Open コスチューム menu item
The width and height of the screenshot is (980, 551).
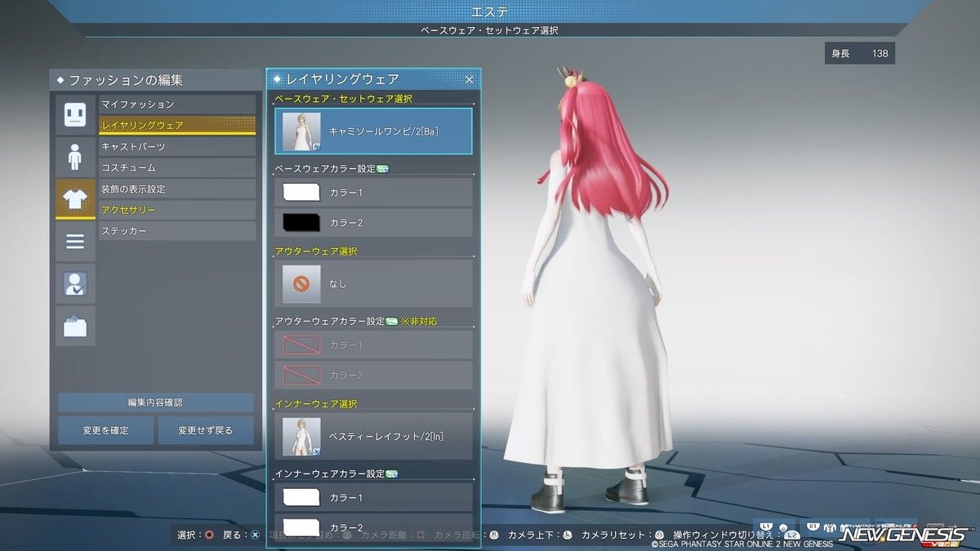(177, 167)
